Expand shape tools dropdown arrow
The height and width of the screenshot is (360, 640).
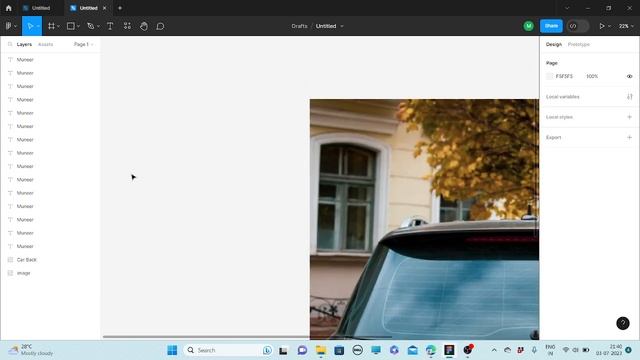(x=78, y=26)
